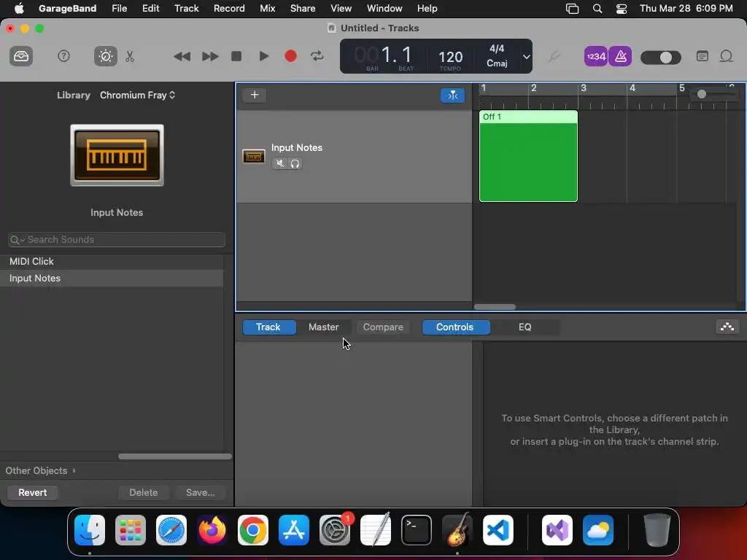
Task: Open the Chromium Fray library popup
Action: 137,96
